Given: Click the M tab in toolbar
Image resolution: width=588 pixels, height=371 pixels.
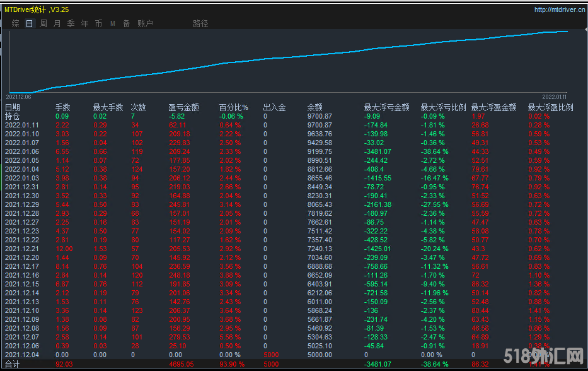Looking at the screenshot, I should [x=113, y=23].
